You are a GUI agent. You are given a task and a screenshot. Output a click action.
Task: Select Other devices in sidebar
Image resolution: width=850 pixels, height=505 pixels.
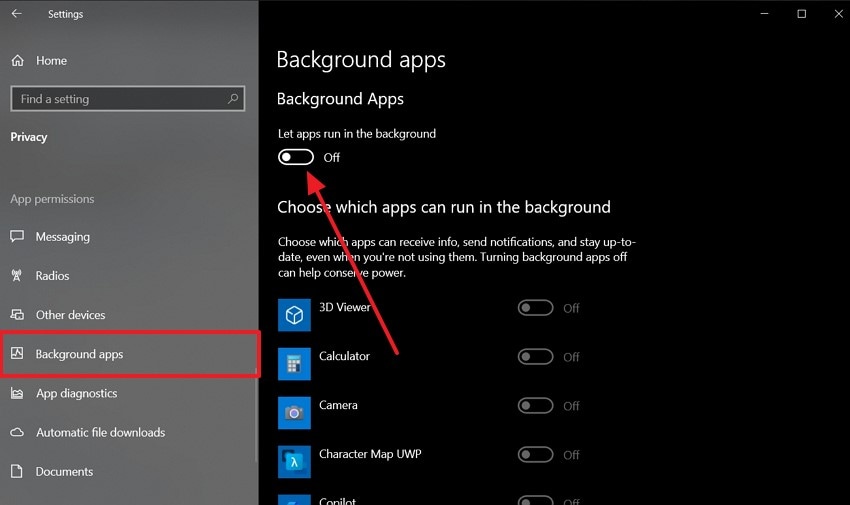click(70, 315)
